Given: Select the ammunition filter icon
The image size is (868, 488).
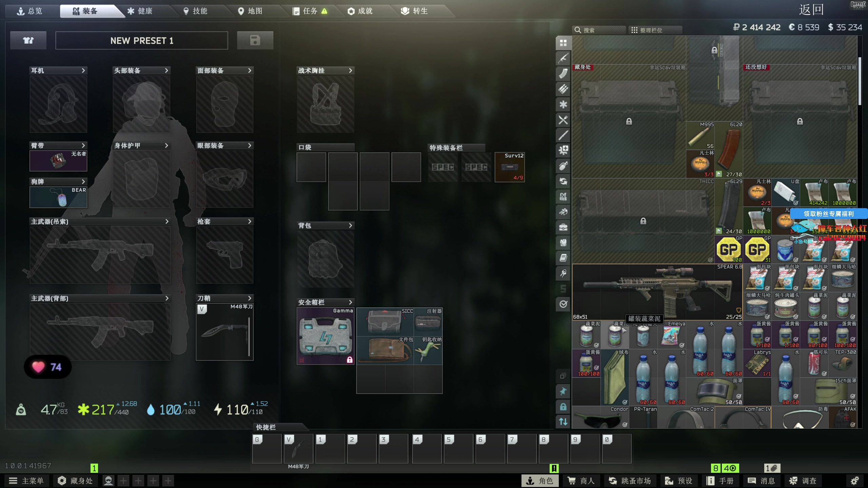Looking at the screenshot, I should click(563, 89).
